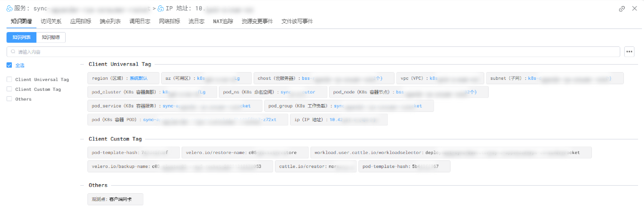This screenshot has height=219, width=644.
Task: Click the chost (云服务器) value link
Action: point(342,78)
